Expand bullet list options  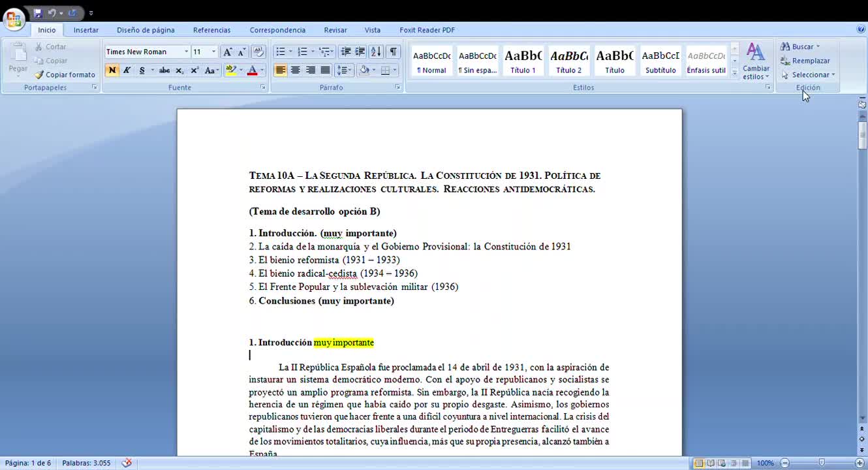point(290,52)
